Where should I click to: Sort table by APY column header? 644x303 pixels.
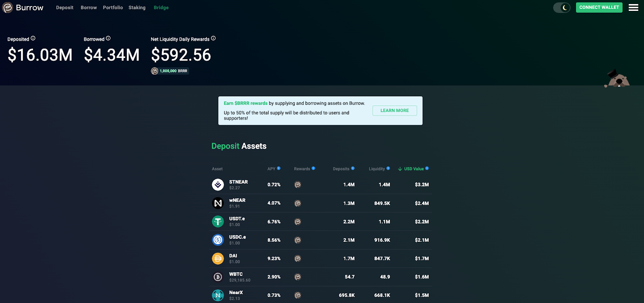271,169
